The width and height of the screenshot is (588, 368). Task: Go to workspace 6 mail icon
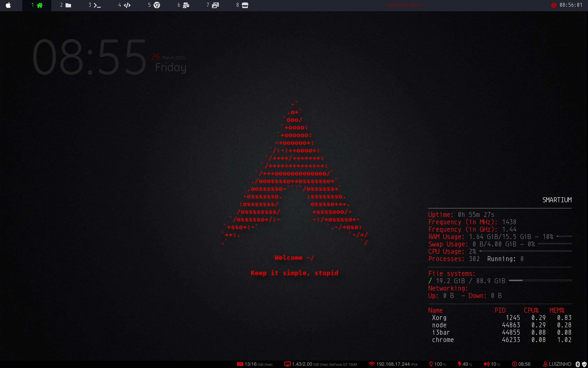coord(186,5)
